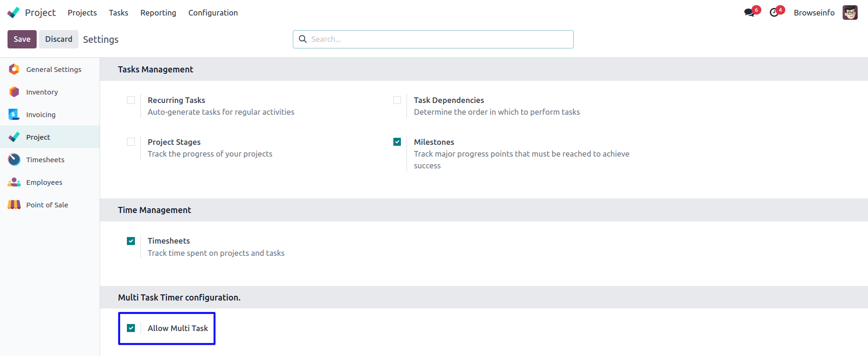Click the Project app logo icon
The width and height of the screenshot is (868, 356).
14,13
